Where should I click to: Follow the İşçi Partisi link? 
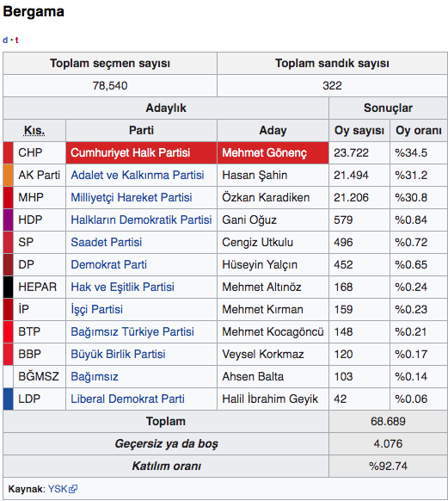tap(96, 309)
